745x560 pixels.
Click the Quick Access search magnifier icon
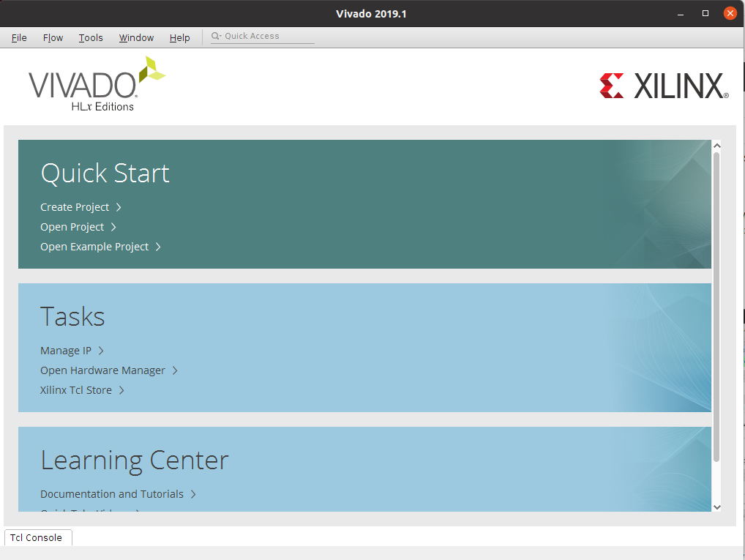216,37
